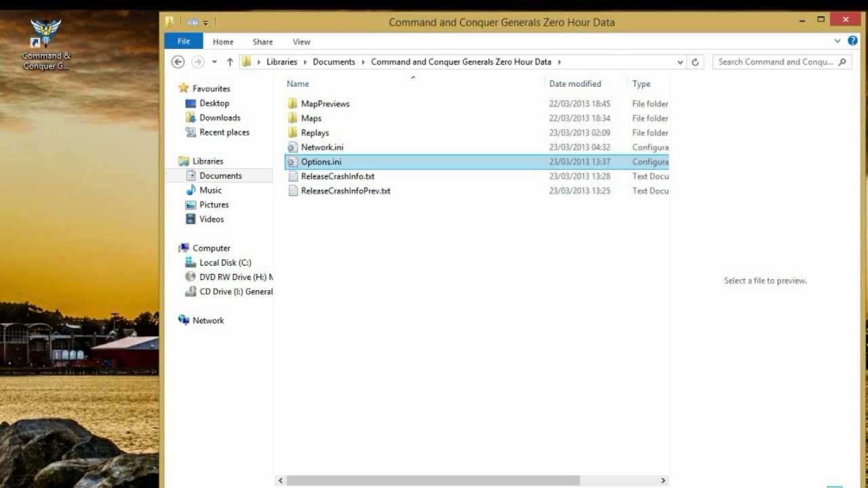
Task: Switch to the View ribbon tab
Action: pos(301,41)
